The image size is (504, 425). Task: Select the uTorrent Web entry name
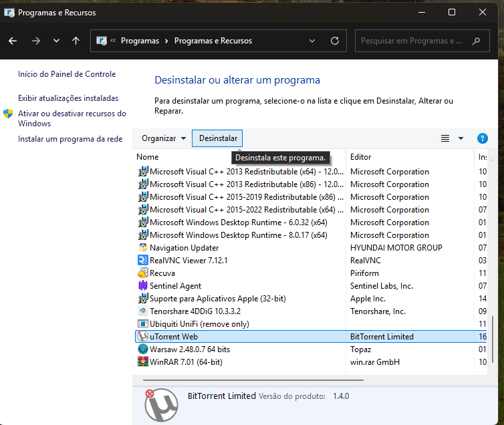(174, 337)
